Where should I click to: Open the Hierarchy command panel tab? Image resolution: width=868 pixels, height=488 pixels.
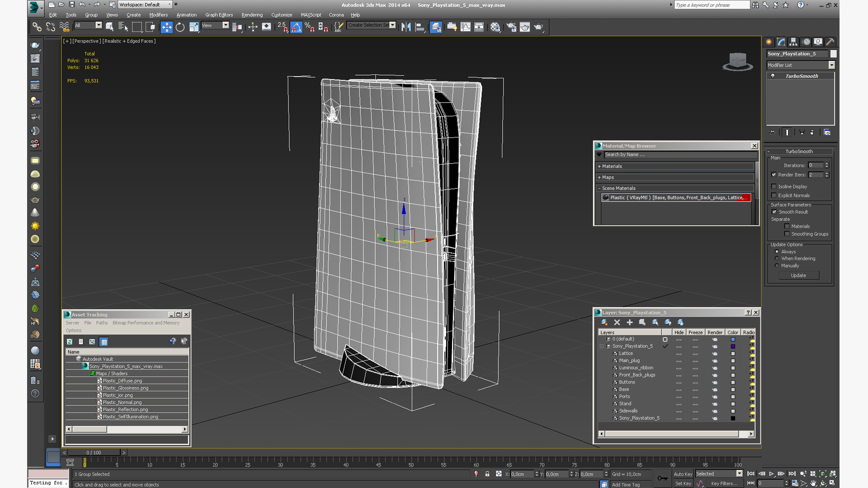click(793, 42)
